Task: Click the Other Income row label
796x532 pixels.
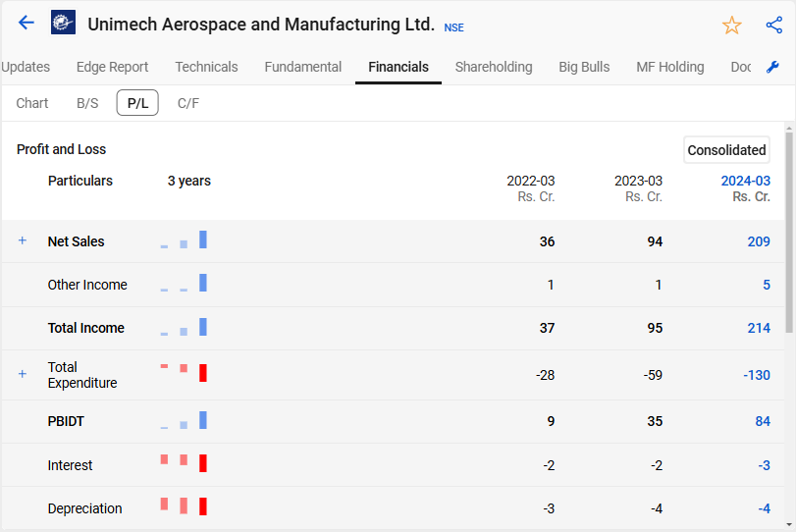Action: 87,285
